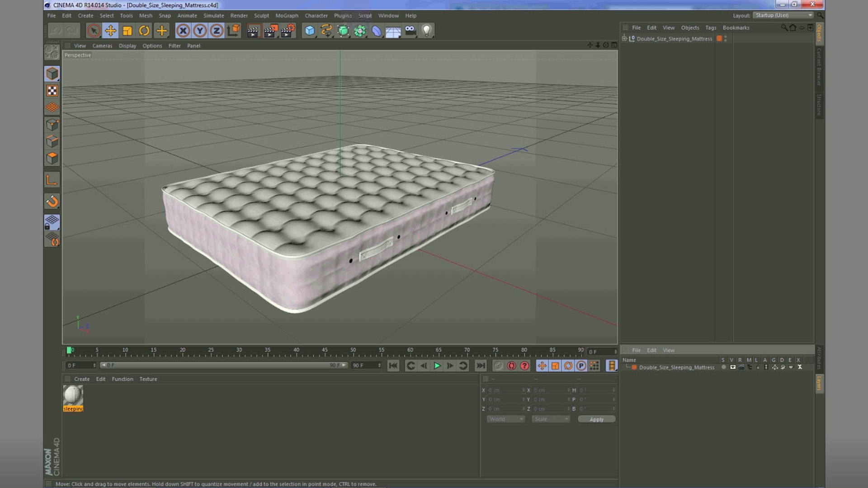Open the Layout dropdown
This screenshot has height=488, width=868.
pyautogui.click(x=783, y=15)
